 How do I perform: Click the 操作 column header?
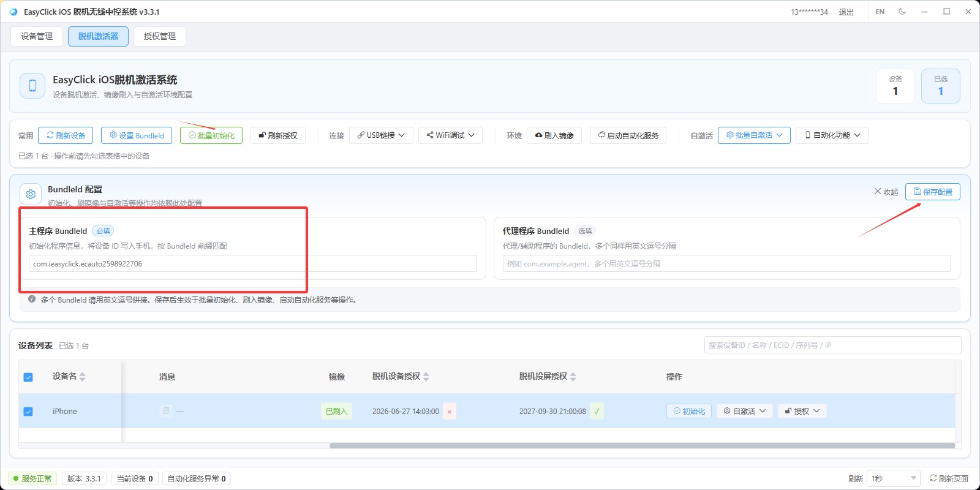pos(674,377)
